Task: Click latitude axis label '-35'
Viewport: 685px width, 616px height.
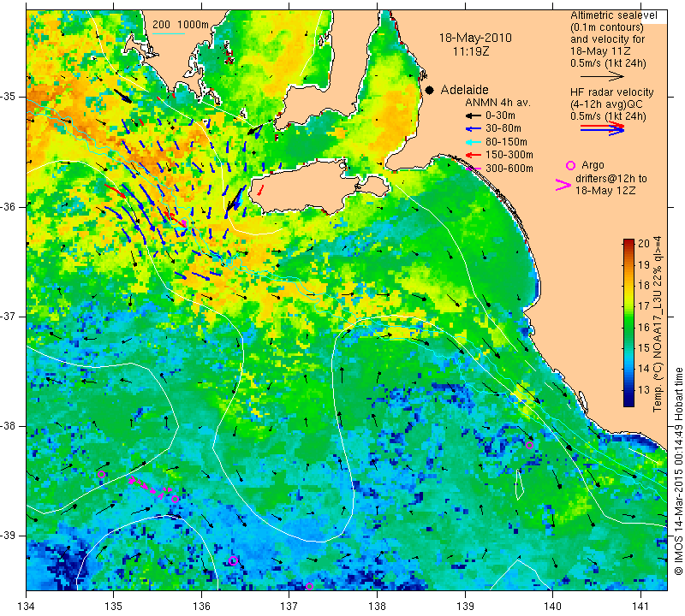Action: point(9,97)
